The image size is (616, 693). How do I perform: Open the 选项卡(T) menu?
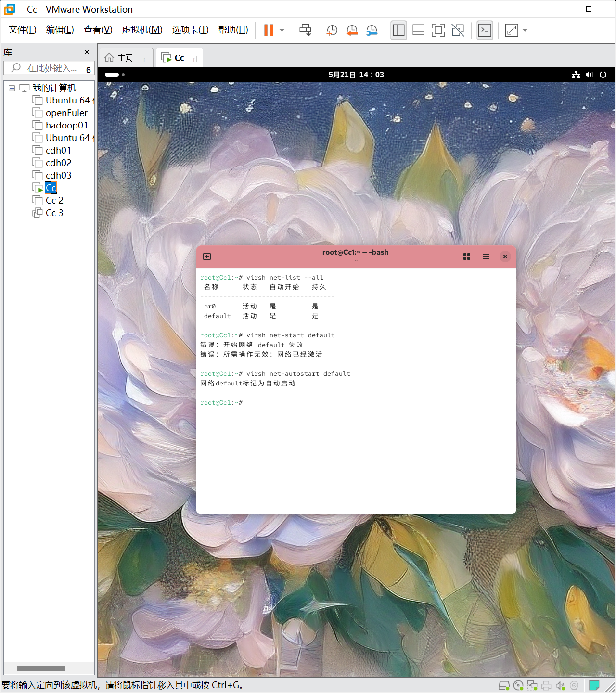pyautogui.click(x=191, y=30)
